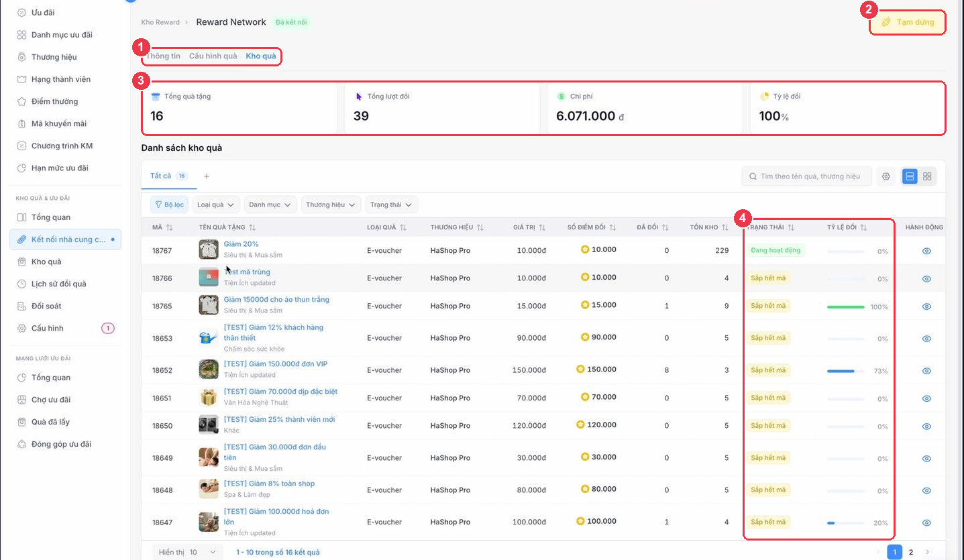964x560 pixels.
Task: Click the Tạm dừng button
Action: [x=908, y=22]
